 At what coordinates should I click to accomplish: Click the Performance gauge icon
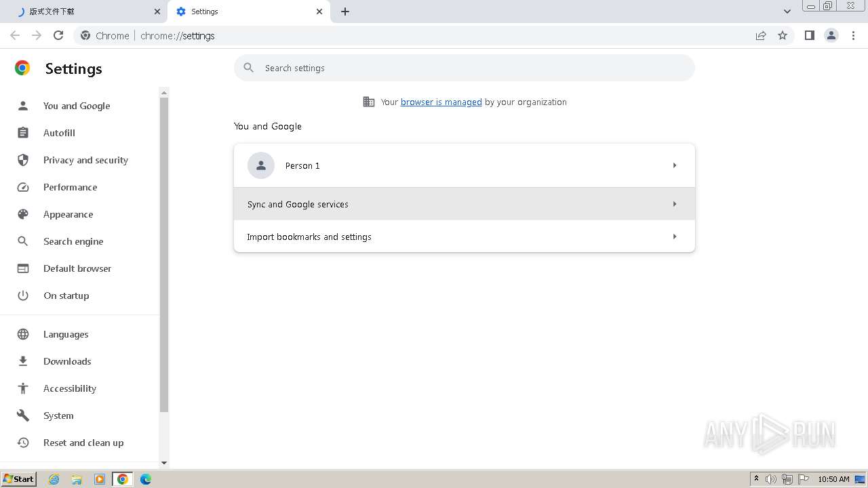point(23,187)
